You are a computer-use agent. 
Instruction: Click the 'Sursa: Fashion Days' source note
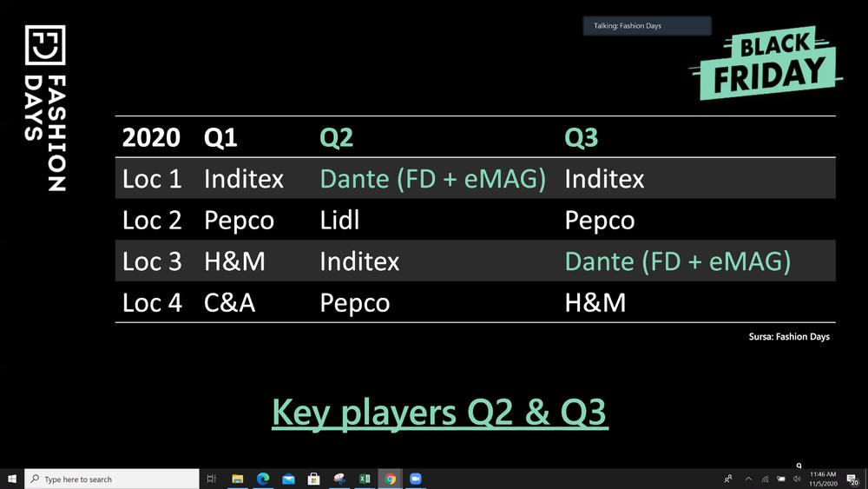[x=789, y=337]
